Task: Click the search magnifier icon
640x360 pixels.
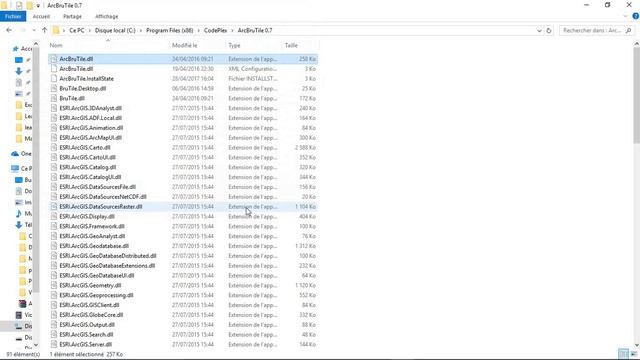Action: coord(629,31)
